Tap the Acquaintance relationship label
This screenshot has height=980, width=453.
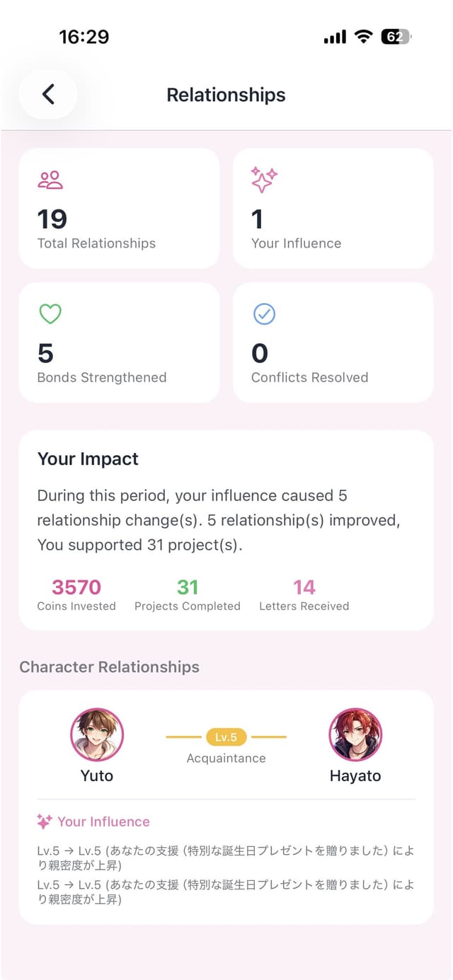(x=225, y=758)
